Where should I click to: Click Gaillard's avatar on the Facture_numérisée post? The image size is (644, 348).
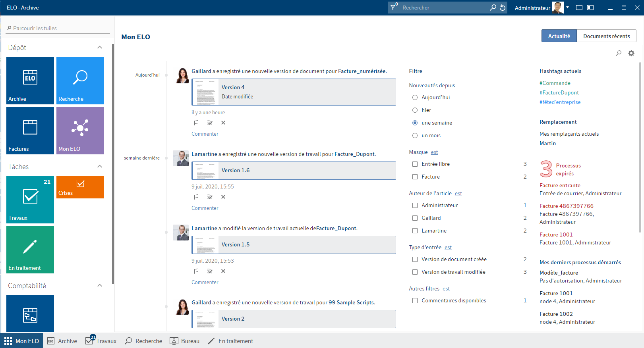tap(182, 75)
